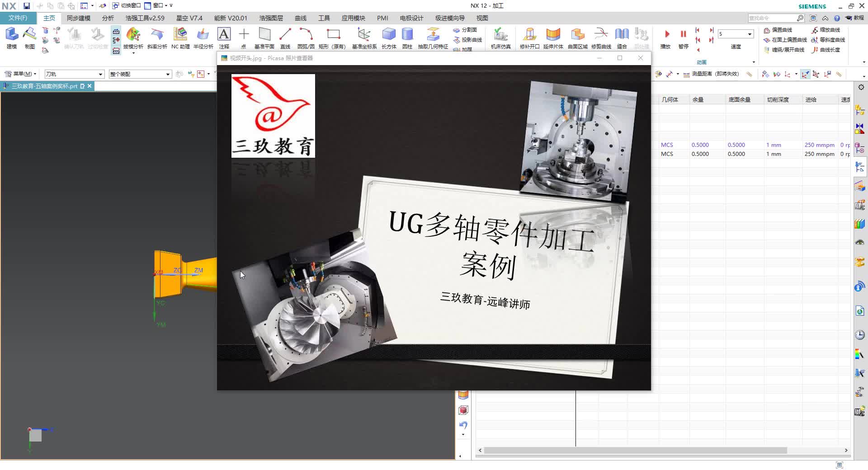Image resolution: width=868 pixels, height=470 pixels.
Task: Click 曲线长度 curve length command
Action: click(x=826, y=50)
